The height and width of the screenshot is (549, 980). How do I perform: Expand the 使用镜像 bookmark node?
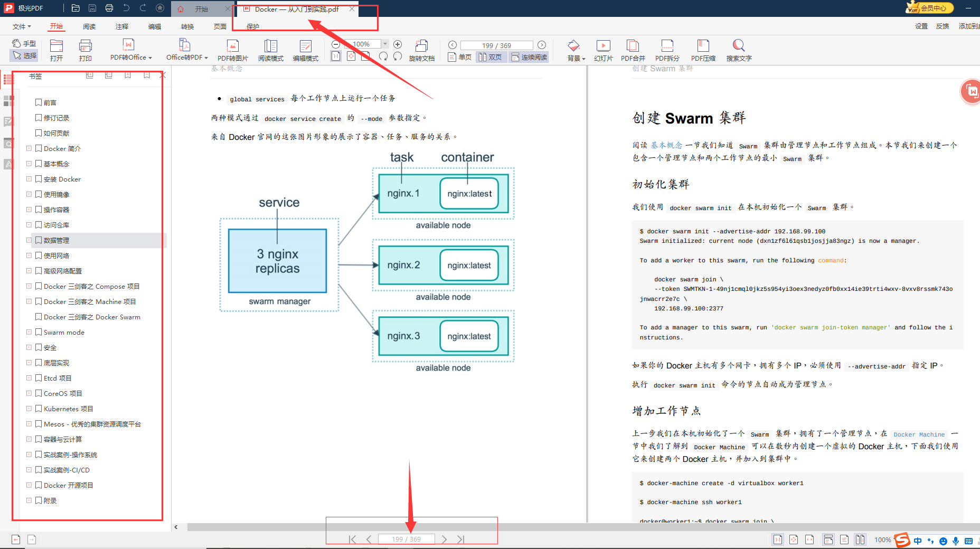(29, 194)
